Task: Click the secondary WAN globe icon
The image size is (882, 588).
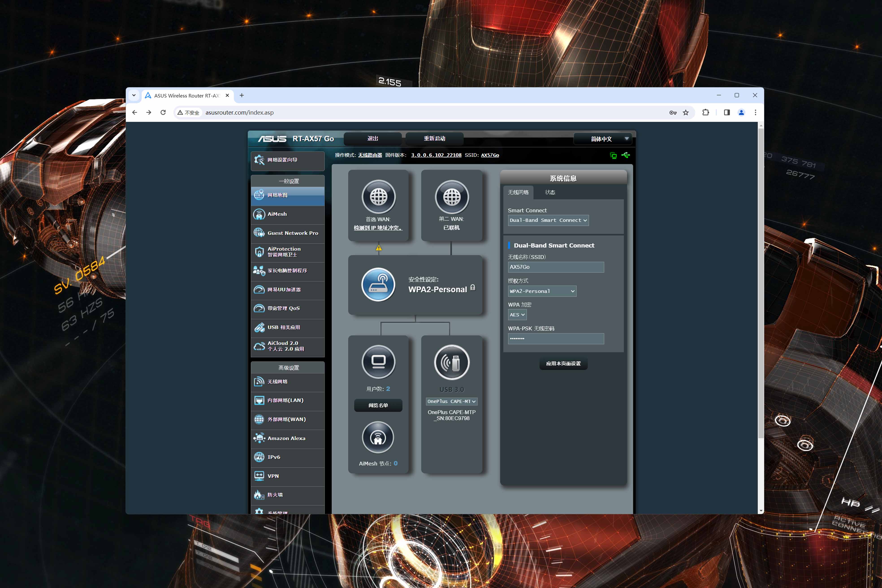Action: click(x=452, y=197)
